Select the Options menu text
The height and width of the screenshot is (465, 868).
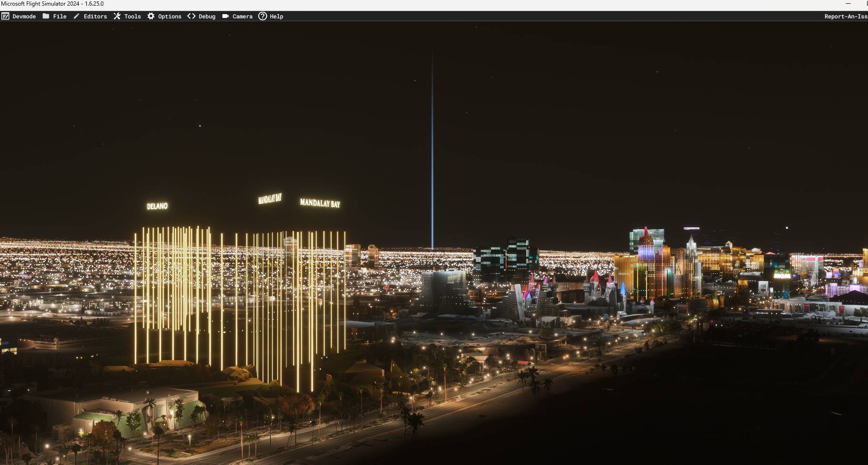pyautogui.click(x=170, y=17)
